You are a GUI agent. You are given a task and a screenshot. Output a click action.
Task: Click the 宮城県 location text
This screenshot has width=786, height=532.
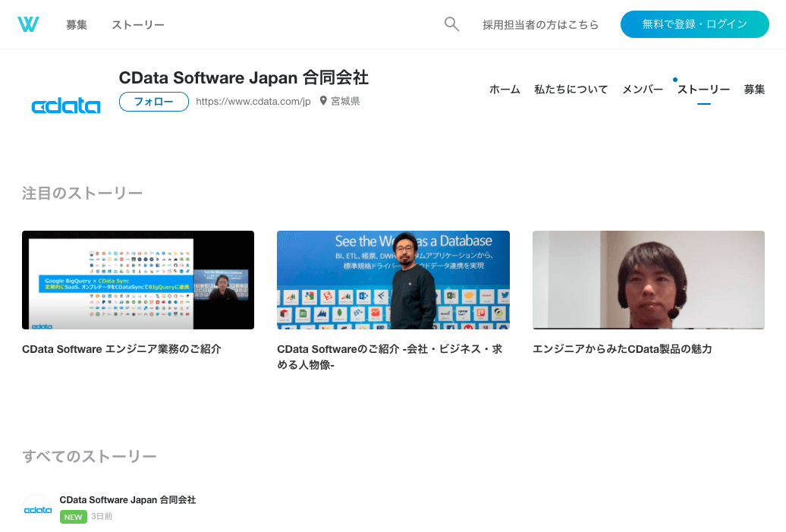tap(345, 101)
